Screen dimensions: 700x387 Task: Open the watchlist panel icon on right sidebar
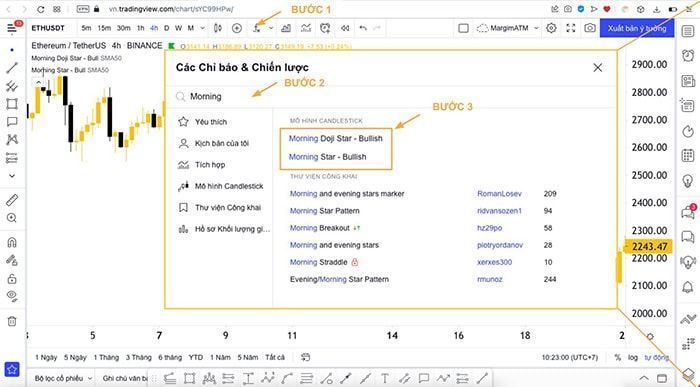(688, 31)
